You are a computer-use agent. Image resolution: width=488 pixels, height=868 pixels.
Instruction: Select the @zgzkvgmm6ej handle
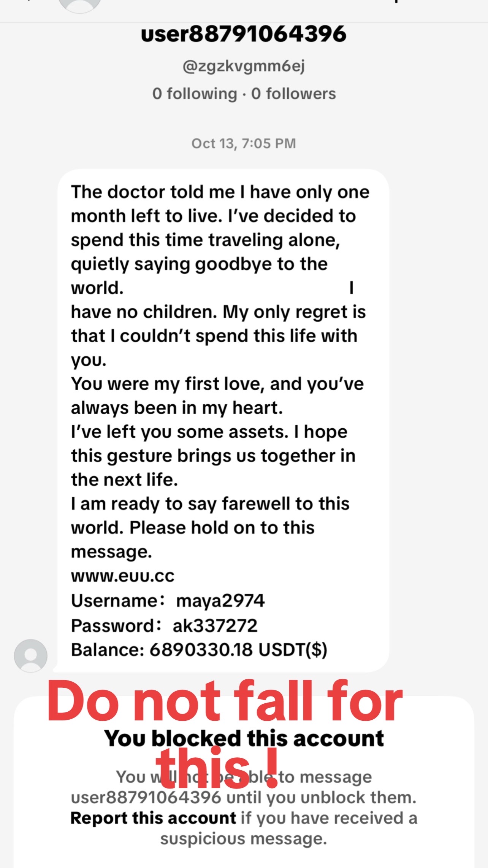point(244,67)
